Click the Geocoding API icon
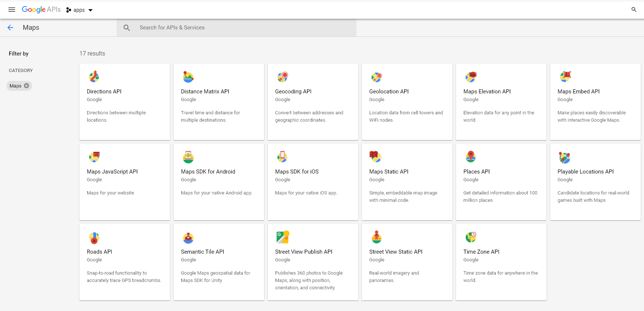The height and width of the screenshot is (311, 644). (282, 76)
